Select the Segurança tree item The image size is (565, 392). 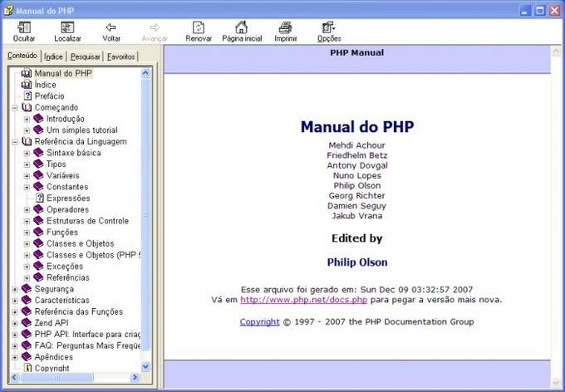point(54,289)
